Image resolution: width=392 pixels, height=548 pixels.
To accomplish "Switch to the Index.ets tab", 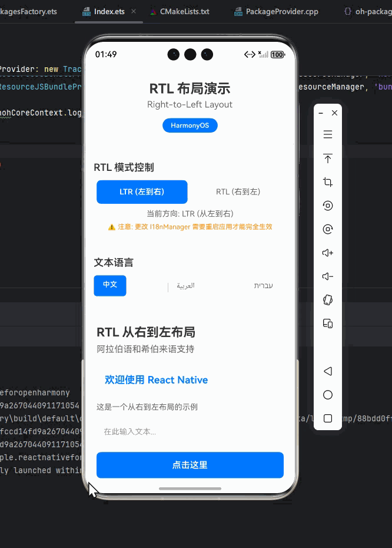I will coord(109,12).
